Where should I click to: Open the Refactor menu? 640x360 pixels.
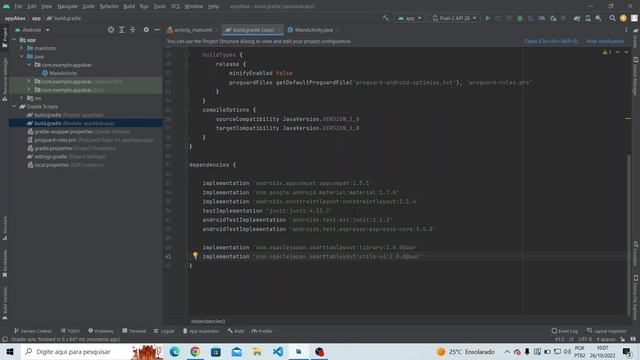coord(109,6)
